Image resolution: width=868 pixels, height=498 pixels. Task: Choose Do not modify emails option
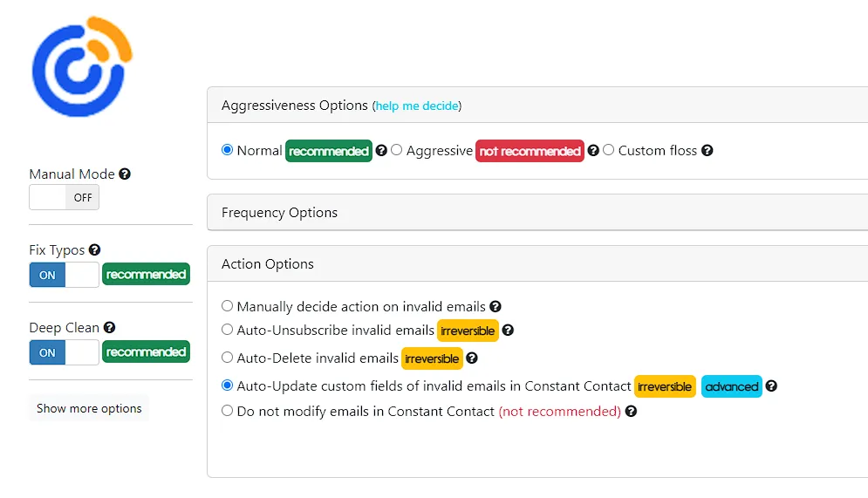click(x=227, y=411)
